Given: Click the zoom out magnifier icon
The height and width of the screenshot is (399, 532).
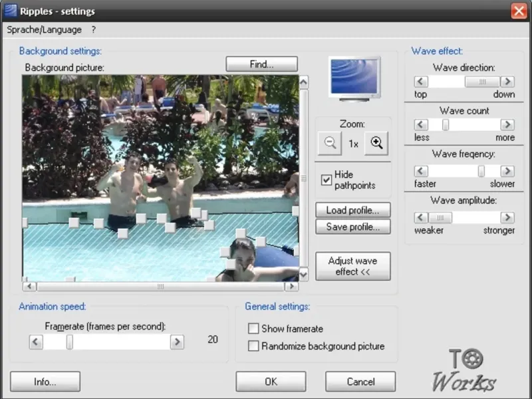Looking at the screenshot, I should coord(330,143).
